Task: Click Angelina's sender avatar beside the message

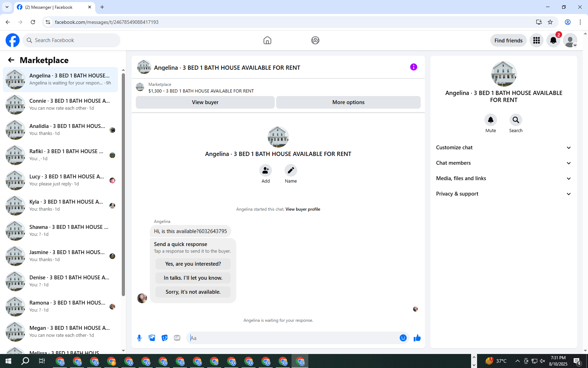Action: coord(142,298)
